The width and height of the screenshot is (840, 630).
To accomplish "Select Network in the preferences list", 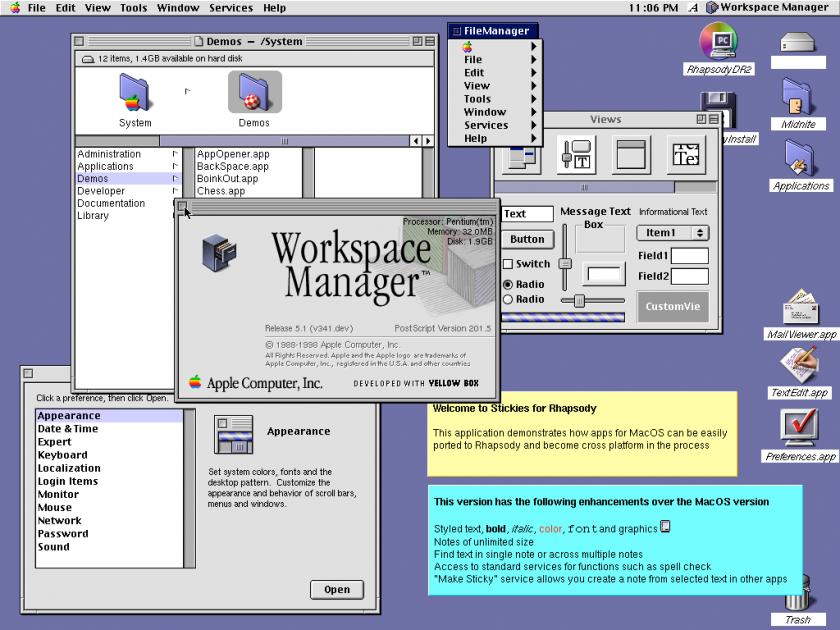I will tap(109, 521).
